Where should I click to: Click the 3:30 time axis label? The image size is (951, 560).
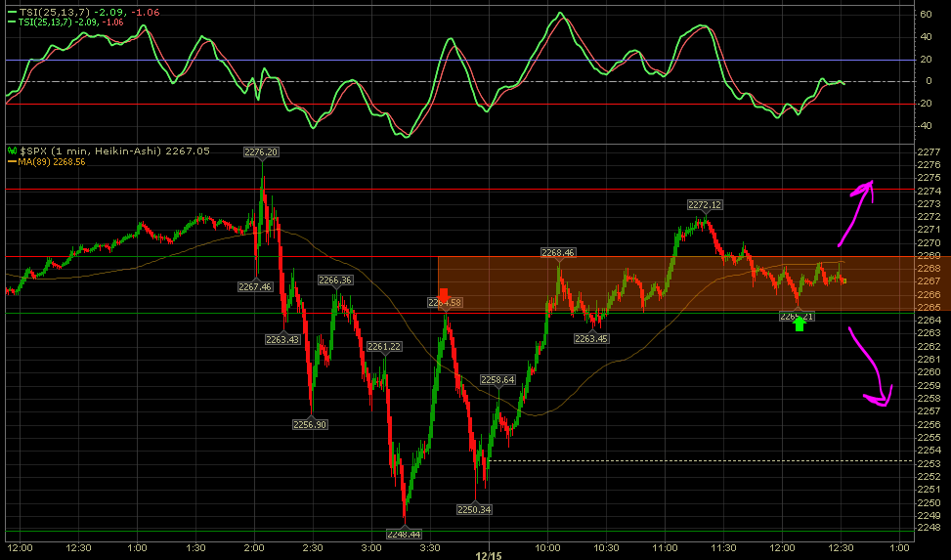click(430, 548)
